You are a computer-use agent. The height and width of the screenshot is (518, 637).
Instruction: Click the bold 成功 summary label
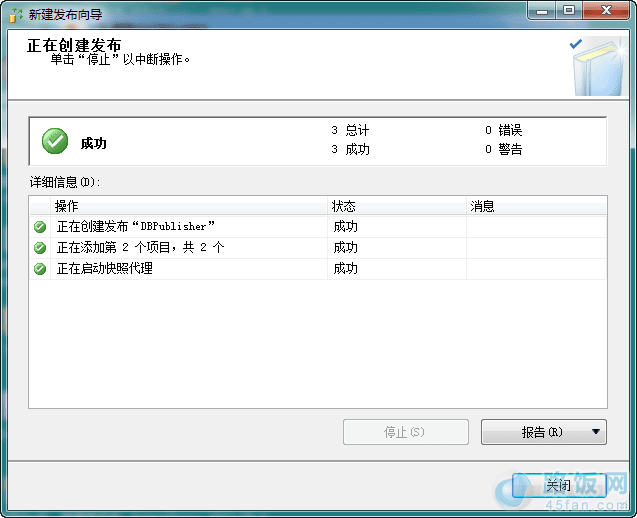93,143
